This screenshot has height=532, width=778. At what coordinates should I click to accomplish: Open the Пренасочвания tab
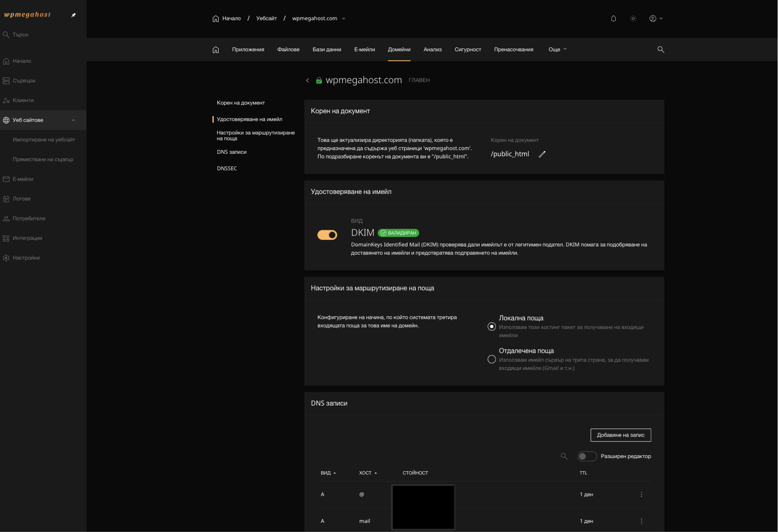tap(513, 50)
